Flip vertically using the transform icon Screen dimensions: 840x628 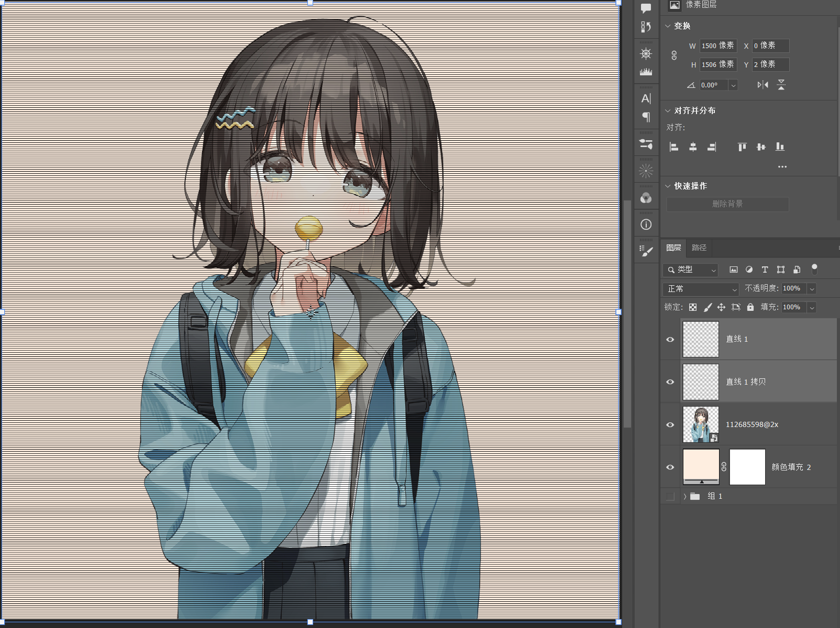click(x=781, y=85)
